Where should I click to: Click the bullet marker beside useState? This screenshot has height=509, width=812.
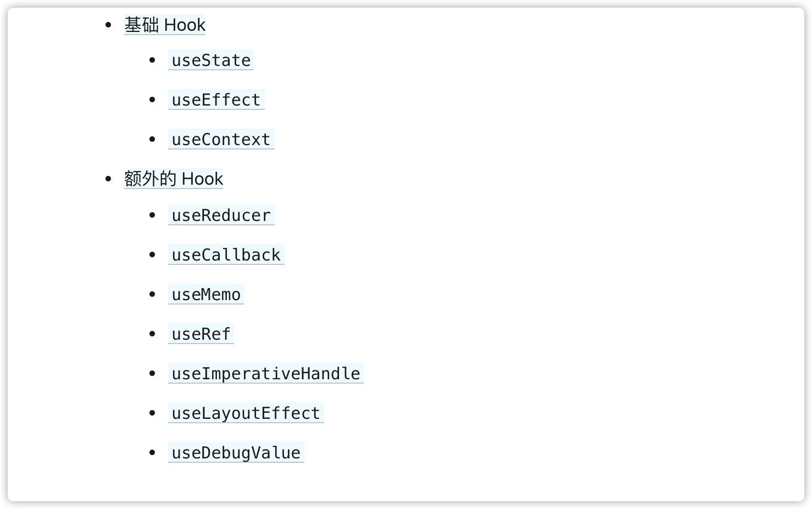coord(152,60)
